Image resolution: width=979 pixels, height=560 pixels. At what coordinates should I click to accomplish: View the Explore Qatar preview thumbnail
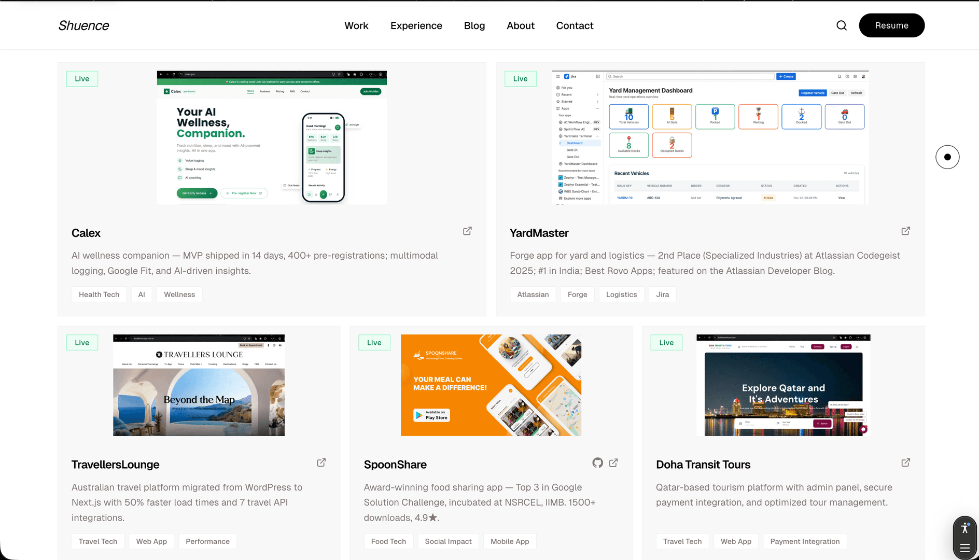coord(783,385)
